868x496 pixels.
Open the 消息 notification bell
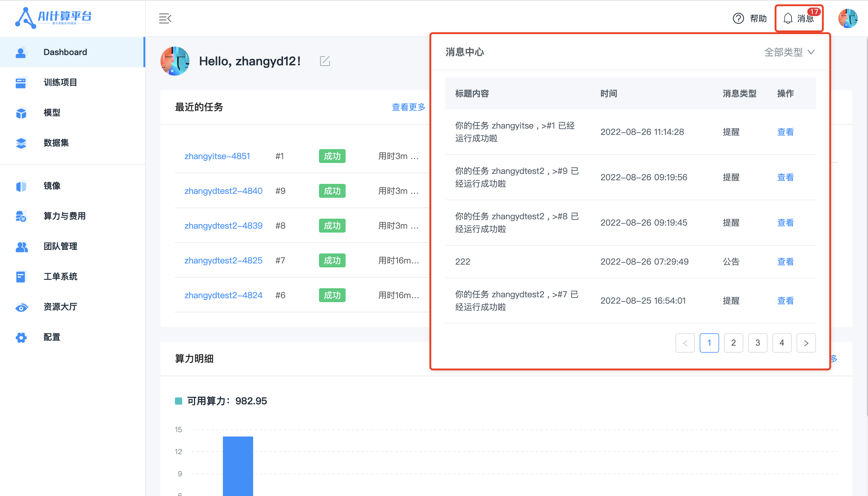click(799, 18)
